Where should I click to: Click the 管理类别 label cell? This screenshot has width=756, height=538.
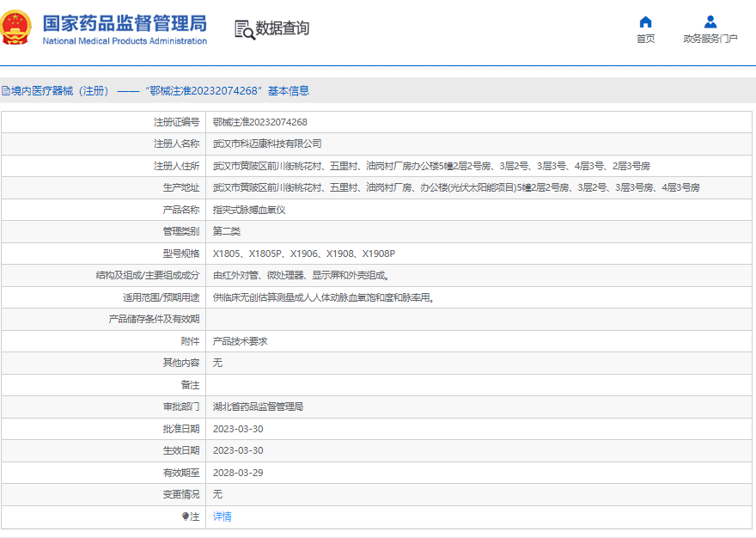(x=104, y=231)
